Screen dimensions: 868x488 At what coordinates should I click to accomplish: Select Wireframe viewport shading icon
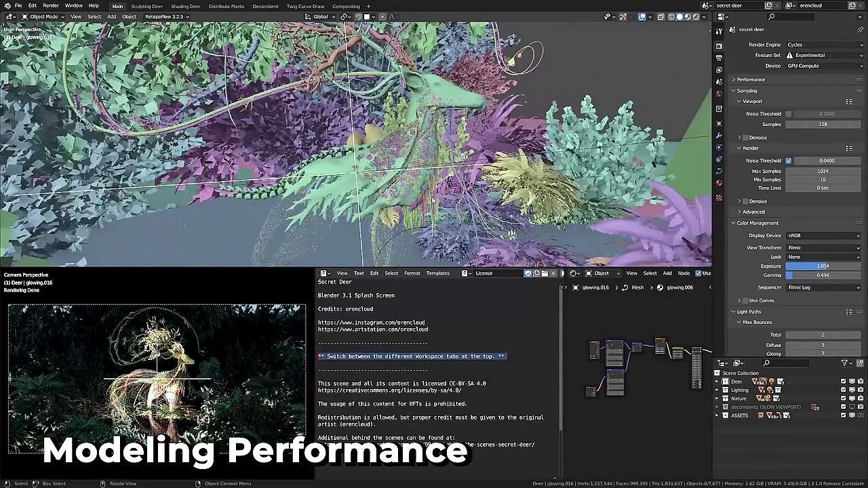tap(671, 17)
